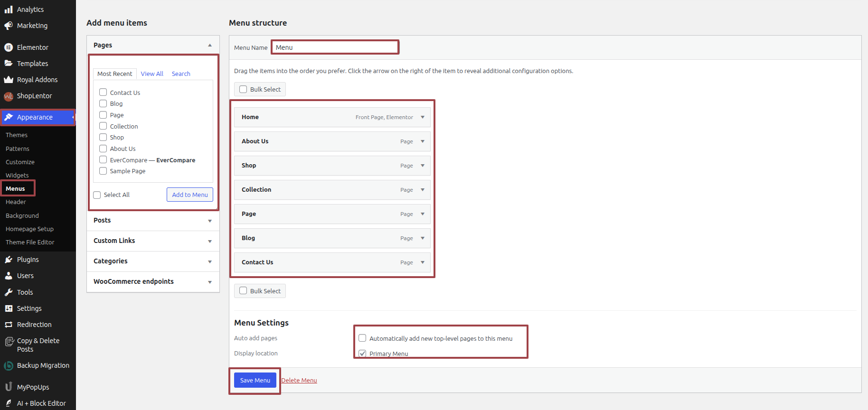The height and width of the screenshot is (410, 868).
Task: Click the Elementor icon in sidebar
Action: (x=9, y=47)
